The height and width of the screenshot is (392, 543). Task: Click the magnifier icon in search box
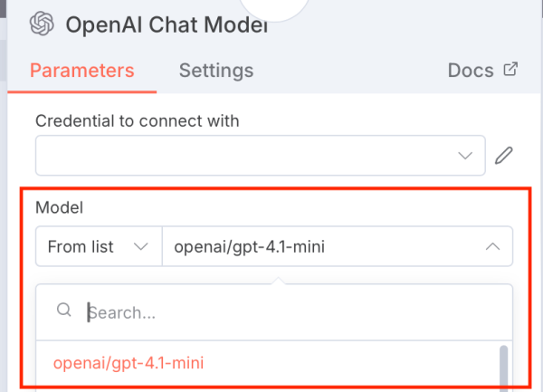[x=63, y=311]
